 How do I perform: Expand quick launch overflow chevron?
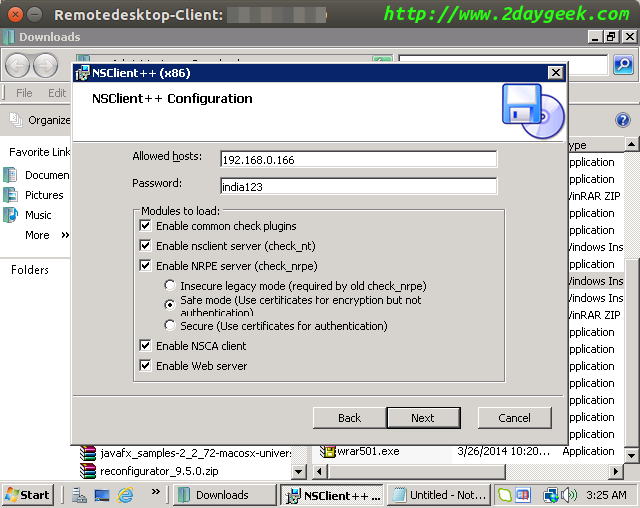coord(156,492)
